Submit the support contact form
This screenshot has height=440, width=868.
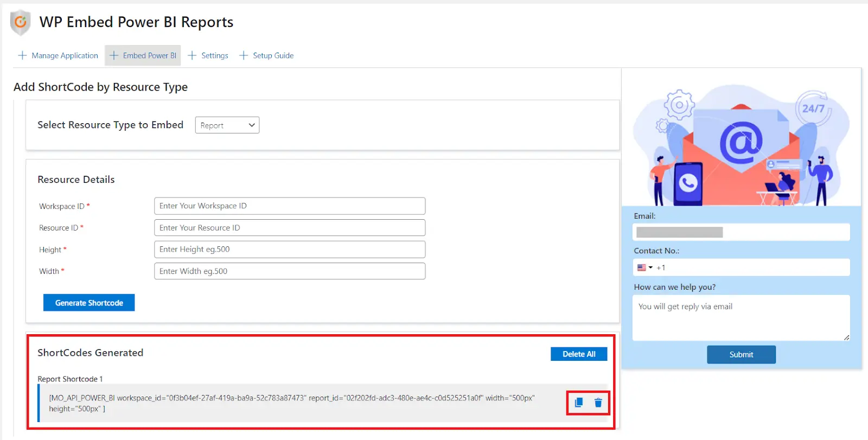[x=741, y=354]
